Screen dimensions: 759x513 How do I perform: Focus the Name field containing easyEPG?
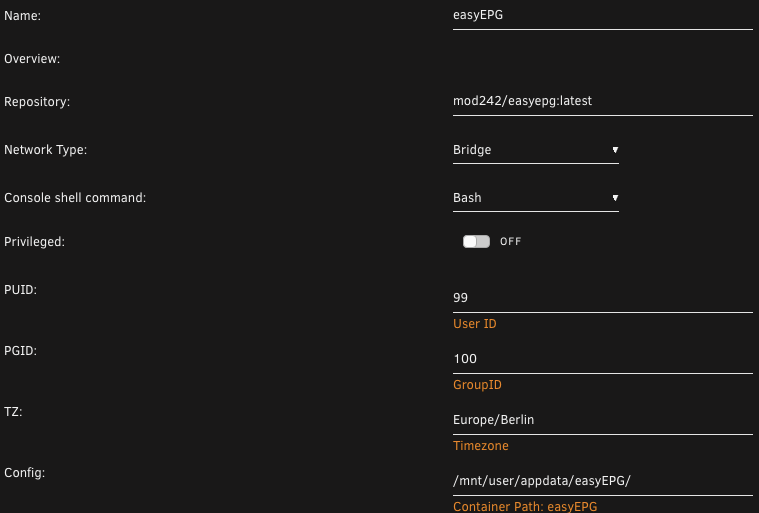(603, 15)
